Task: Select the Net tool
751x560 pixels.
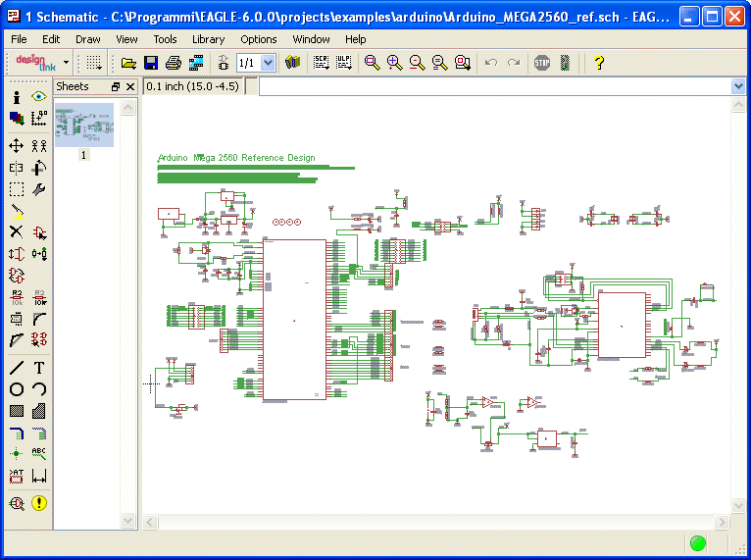Action: point(39,433)
